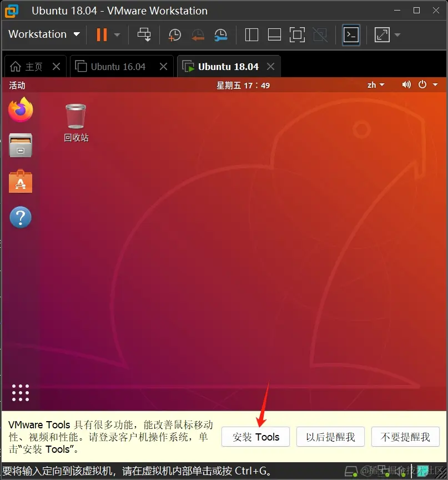448x480 pixels.
Task: Expand the stretch guest dropdown arrow
Action: click(397, 34)
